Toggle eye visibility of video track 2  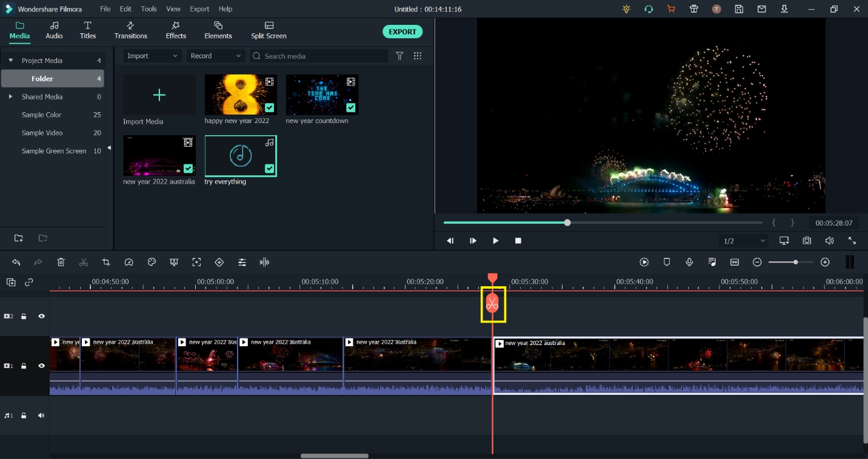(x=41, y=317)
